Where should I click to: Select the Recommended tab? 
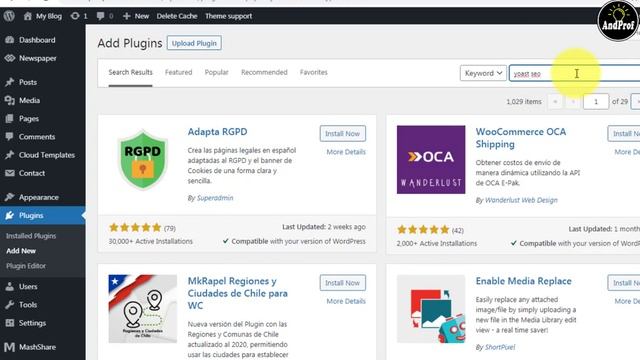coord(264,72)
